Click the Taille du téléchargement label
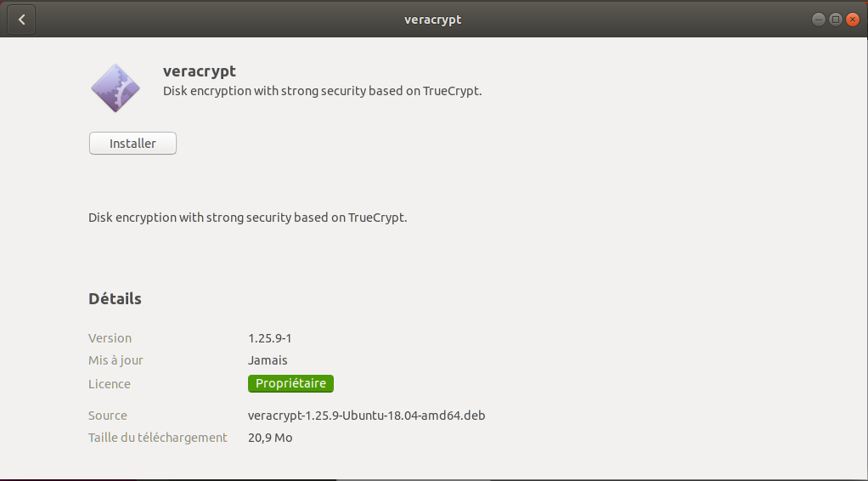This screenshot has height=481, width=868. pyautogui.click(x=158, y=438)
